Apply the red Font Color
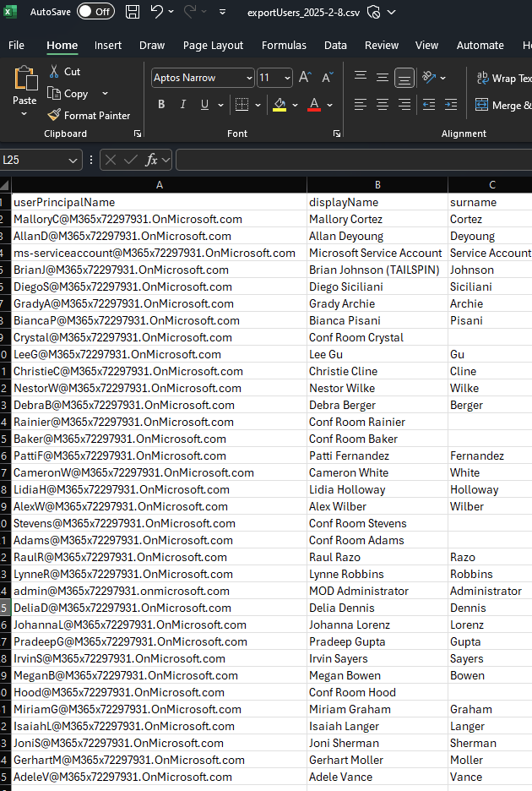 [314, 105]
